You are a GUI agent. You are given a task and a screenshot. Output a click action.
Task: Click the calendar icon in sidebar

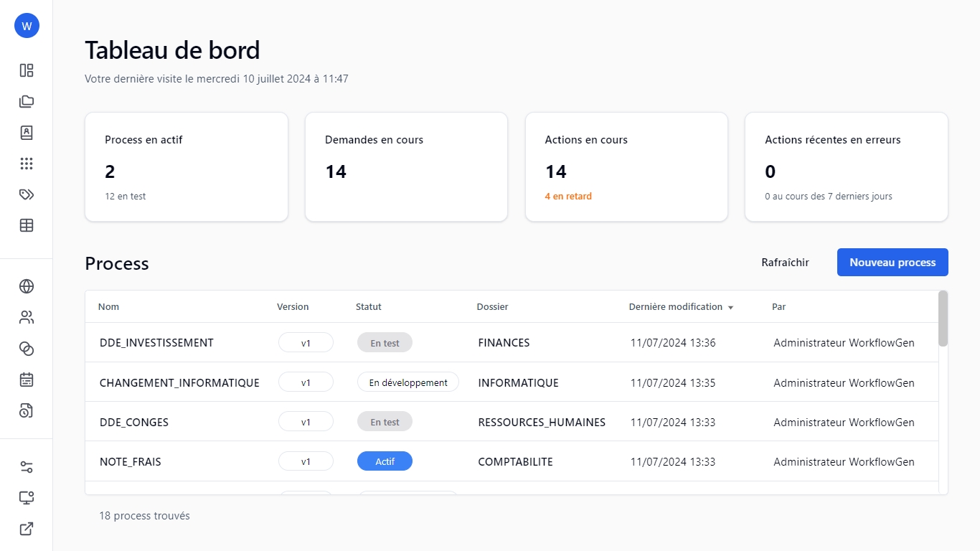click(x=27, y=380)
